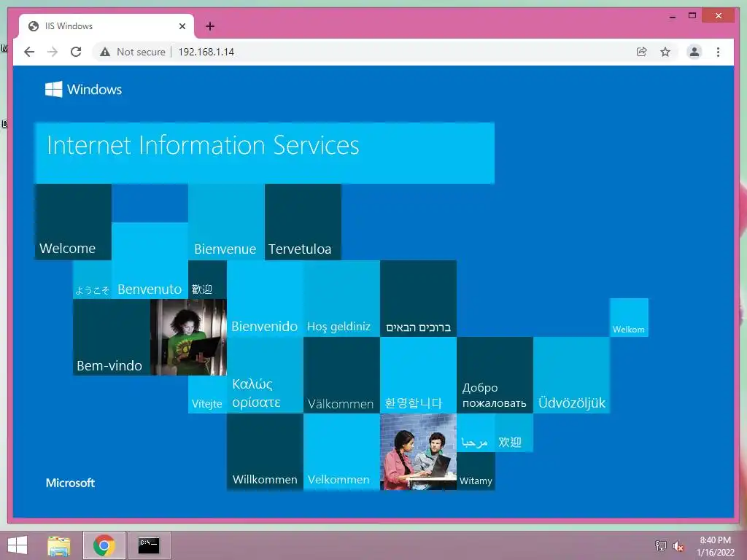747x560 pixels.
Task: Open the Windows Start menu
Action: pyautogui.click(x=18, y=545)
